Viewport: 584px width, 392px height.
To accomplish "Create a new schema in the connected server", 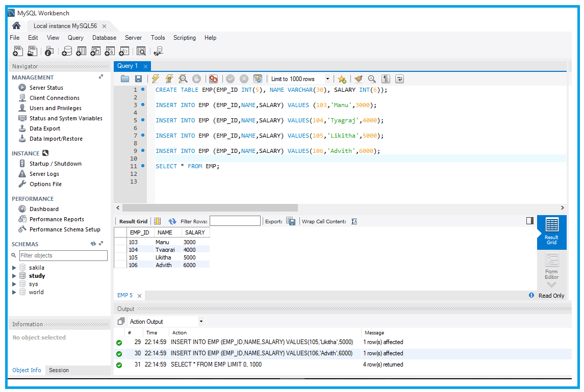I will 67,51.
